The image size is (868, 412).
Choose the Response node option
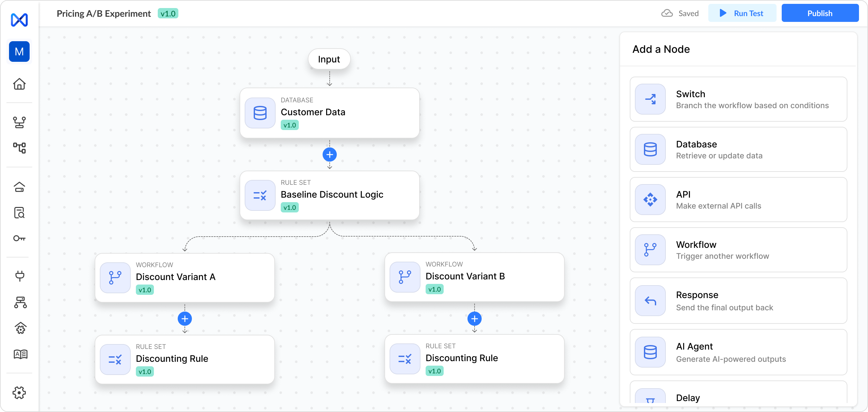pyautogui.click(x=738, y=301)
